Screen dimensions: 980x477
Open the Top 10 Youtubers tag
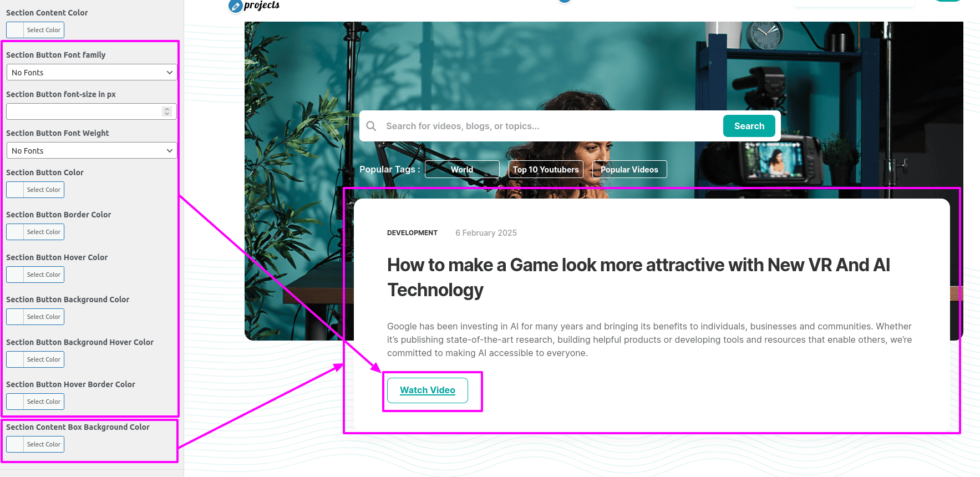pos(546,169)
